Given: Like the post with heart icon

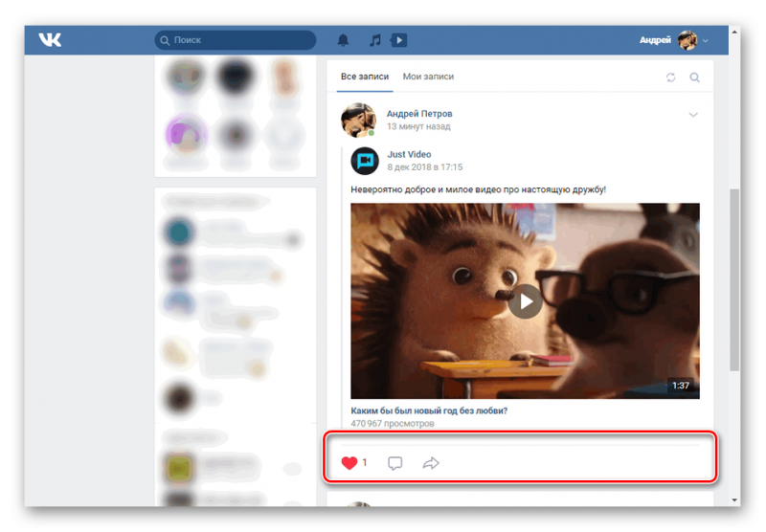Looking at the screenshot, I should (349, 463).
